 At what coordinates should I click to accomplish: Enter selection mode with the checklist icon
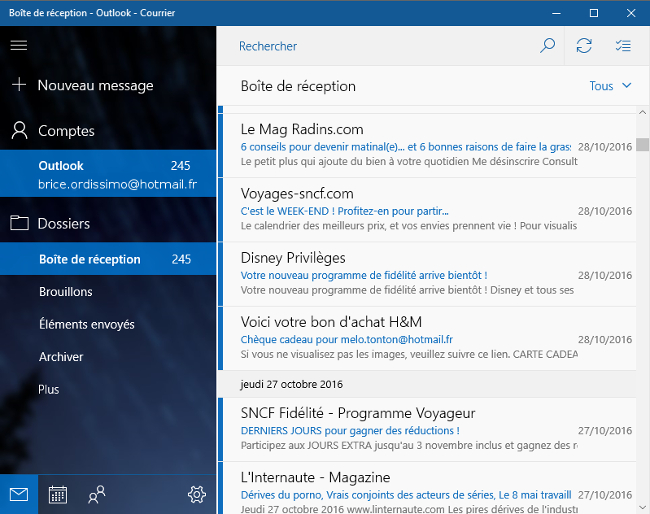(x=623, y=46)
